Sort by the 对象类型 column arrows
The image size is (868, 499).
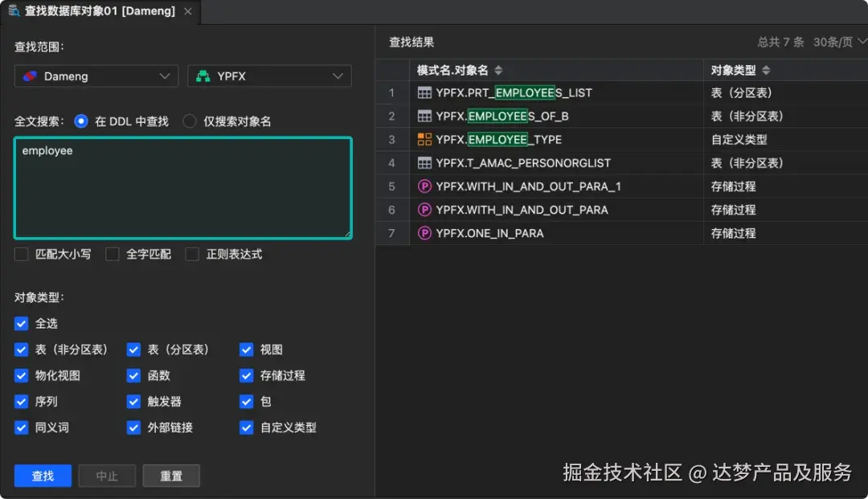point(766,70)
